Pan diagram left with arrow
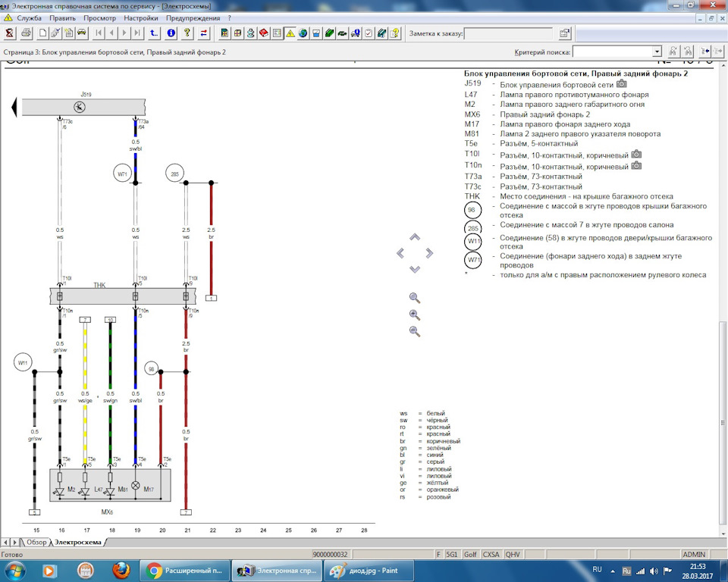This screenshot has width=728, height=582. pos(400,253)
